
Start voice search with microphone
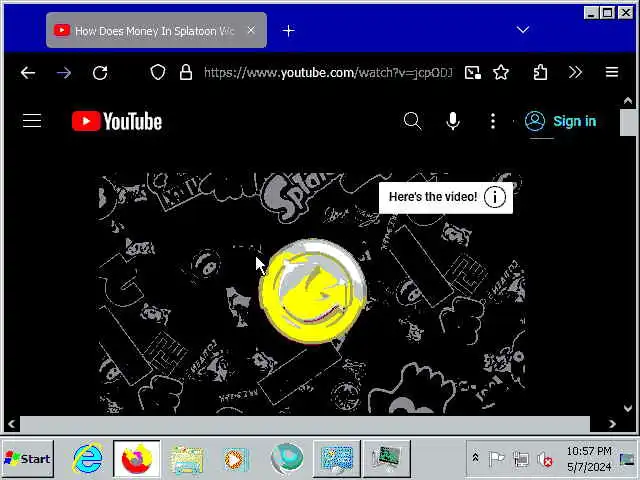pyautogui.click(x=453, y=121)
